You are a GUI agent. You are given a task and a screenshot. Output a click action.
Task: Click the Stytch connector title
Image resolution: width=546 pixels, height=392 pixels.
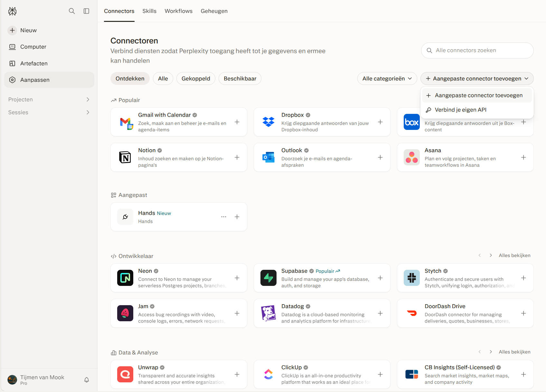(433, 271)
